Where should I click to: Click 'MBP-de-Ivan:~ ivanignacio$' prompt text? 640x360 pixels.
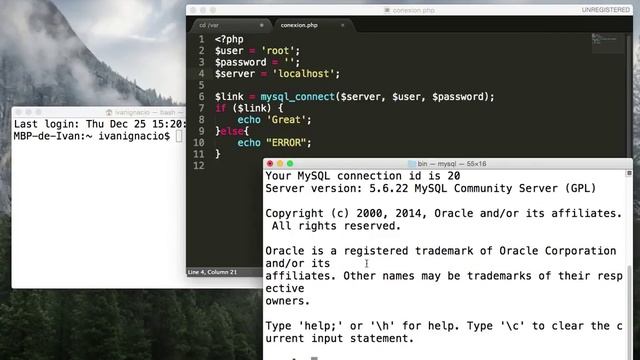pos(92,136)
